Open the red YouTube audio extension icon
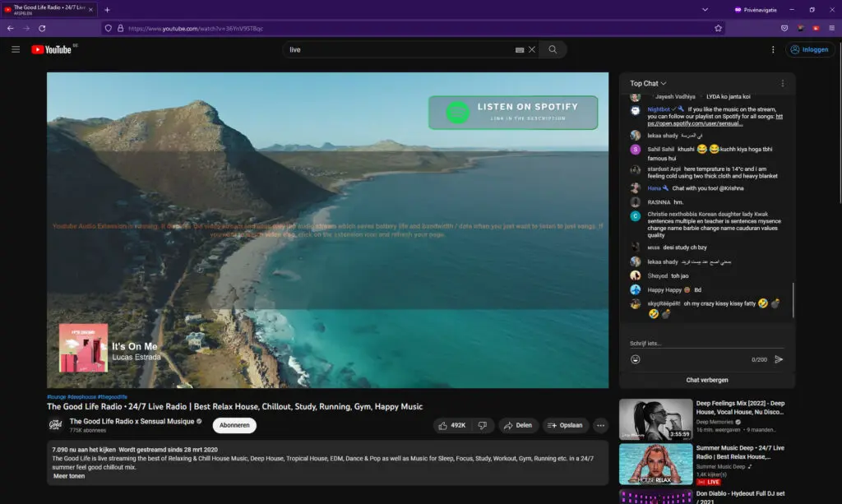The width and height of the screenshot is (842, 504). pos(816,29)
